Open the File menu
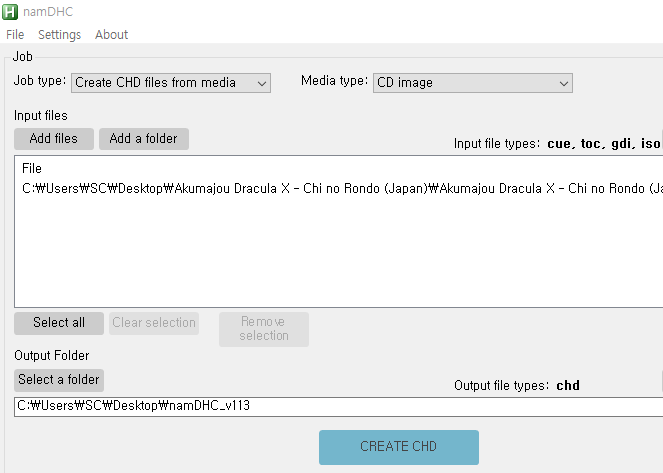 (14, 34)
